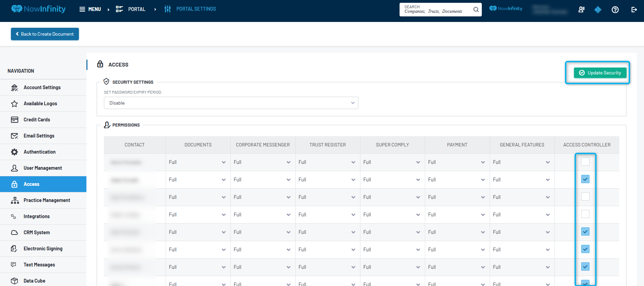The width and height of the screenshot is (644, 286).
Task: Click the Available Logos star icon
Action: [14, 104]
